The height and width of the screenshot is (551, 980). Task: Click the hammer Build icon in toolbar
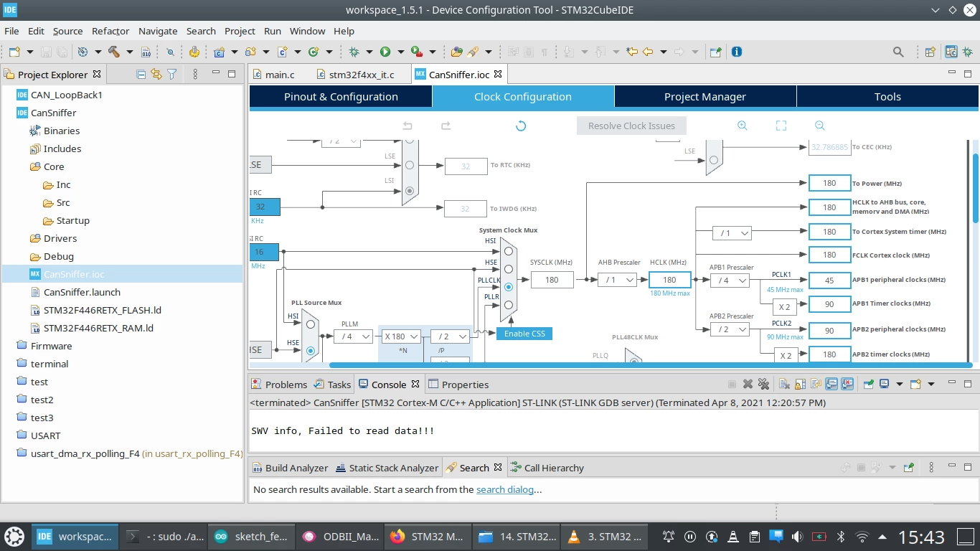pos(113,52)
